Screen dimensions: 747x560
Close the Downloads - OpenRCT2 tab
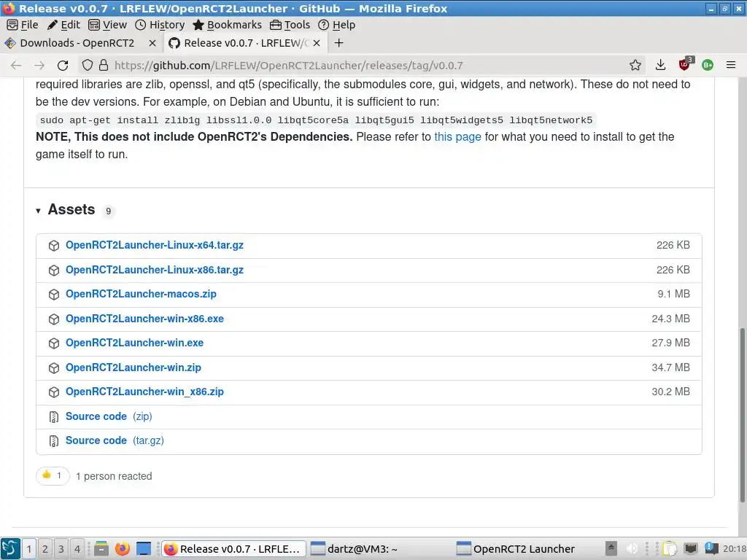pos(152,43)
